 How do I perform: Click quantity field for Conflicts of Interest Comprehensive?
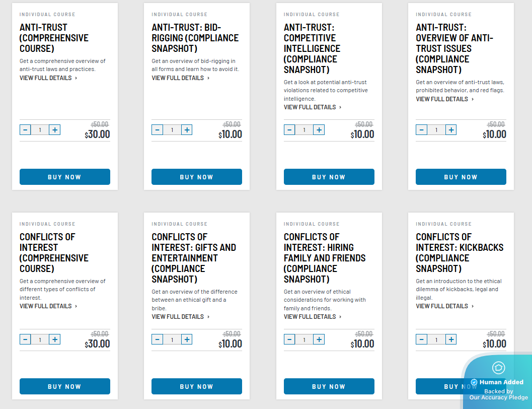tap(40, 339)
